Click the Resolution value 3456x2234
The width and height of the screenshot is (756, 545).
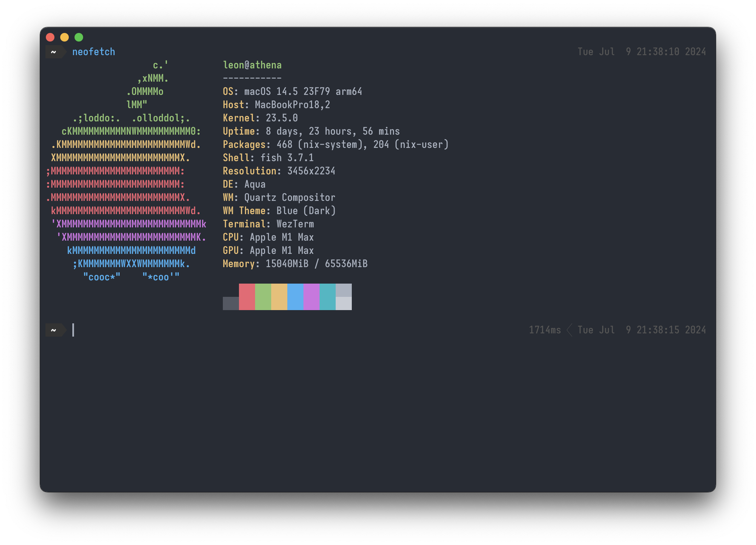tap(311, 171)
